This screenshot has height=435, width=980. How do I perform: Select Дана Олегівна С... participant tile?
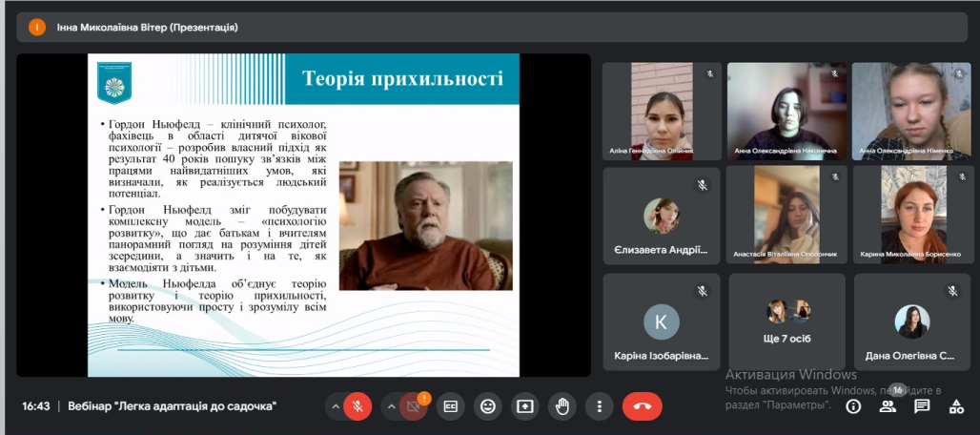coord(912,321)
